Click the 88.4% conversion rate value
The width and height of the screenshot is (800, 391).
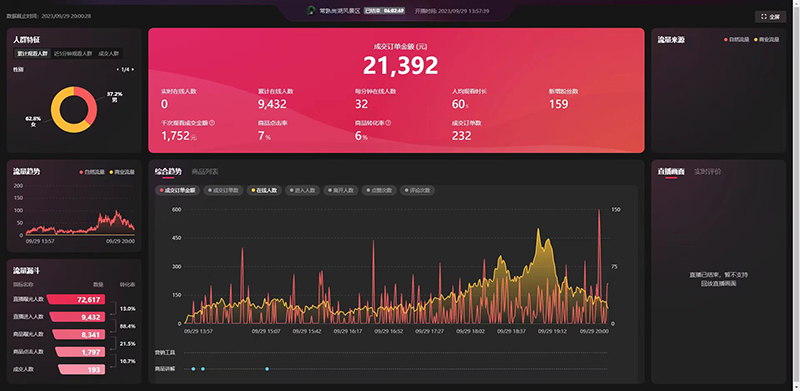[x=128, y=326]
